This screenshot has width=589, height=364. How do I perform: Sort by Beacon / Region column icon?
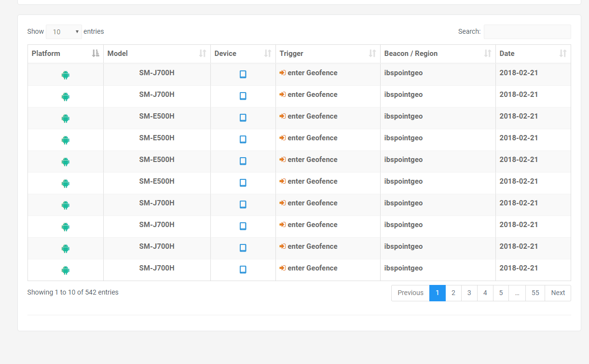488,54
